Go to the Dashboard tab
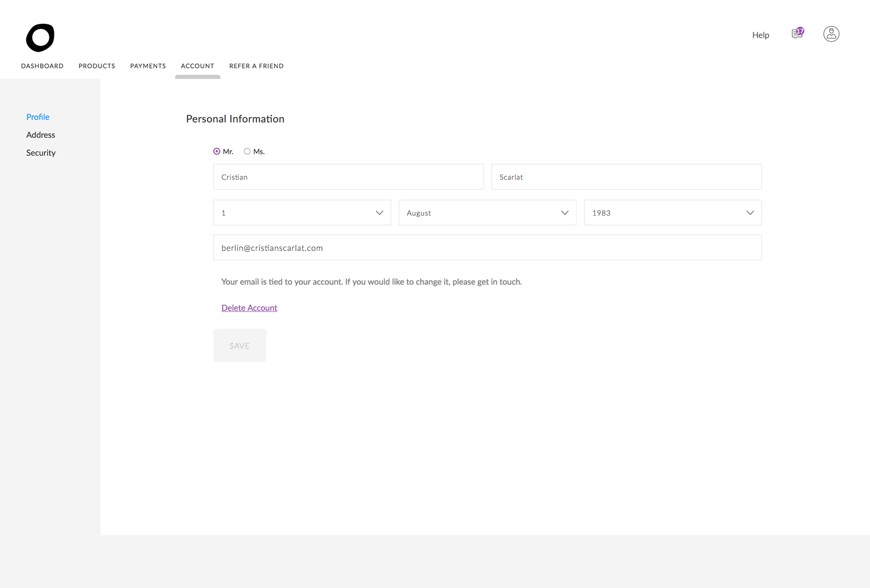The width and height of the screenshot is (870, 588). 42,66
